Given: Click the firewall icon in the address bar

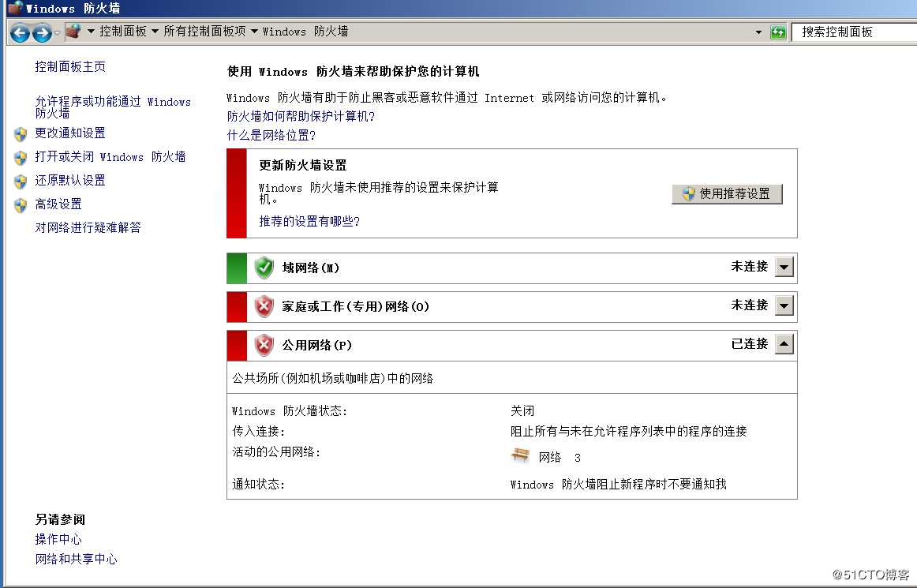Looking at the screenshot, I should (73, 31).
